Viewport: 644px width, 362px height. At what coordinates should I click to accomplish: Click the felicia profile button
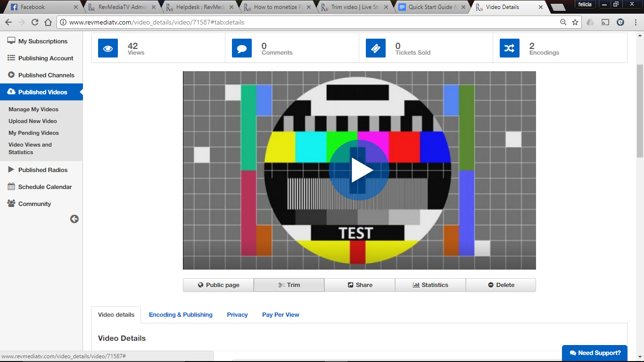(585, 4)
